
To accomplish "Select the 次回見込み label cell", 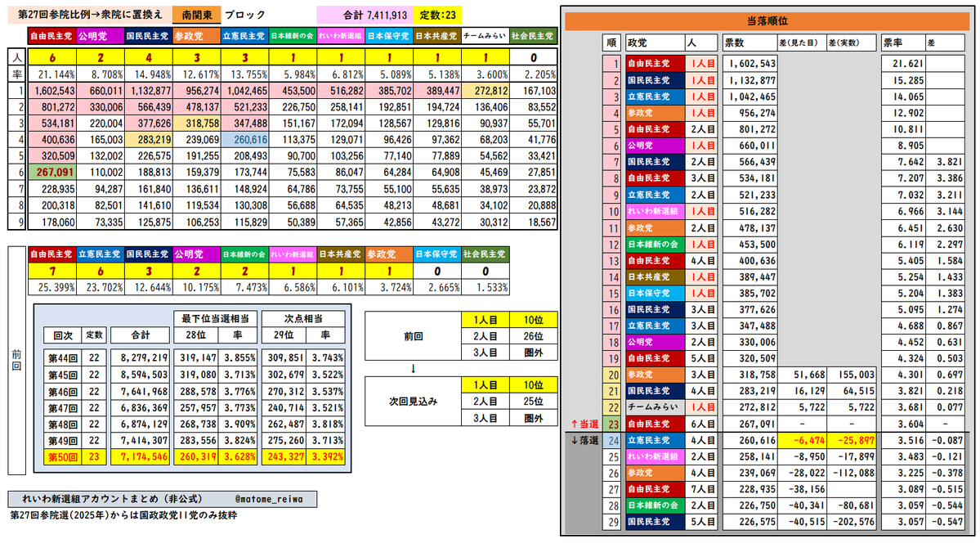I will click(x=413, y=402).
